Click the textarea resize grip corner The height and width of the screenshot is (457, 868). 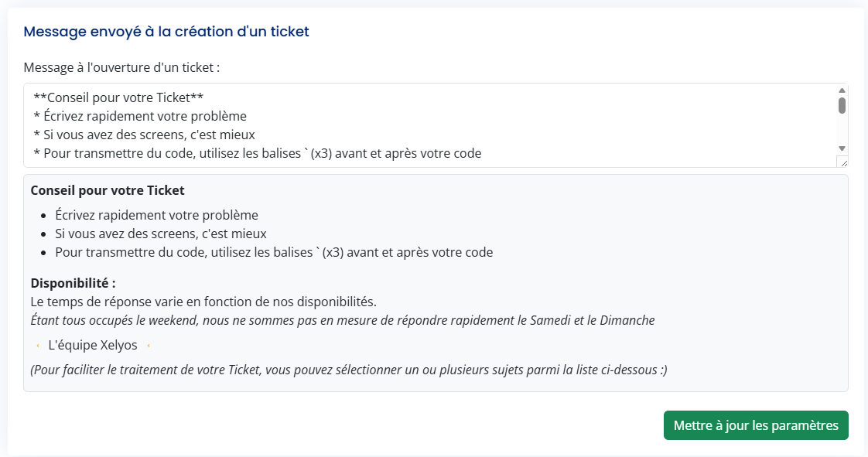click(x=842, y=161)
